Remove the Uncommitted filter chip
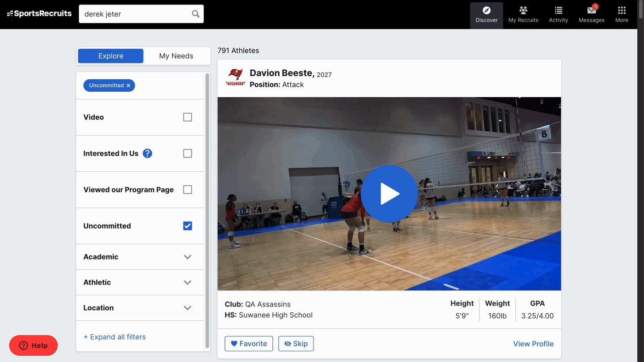Image resolution: width=644 pixels, height=362 pixels. pyautogui.click(x=128, y=85)
